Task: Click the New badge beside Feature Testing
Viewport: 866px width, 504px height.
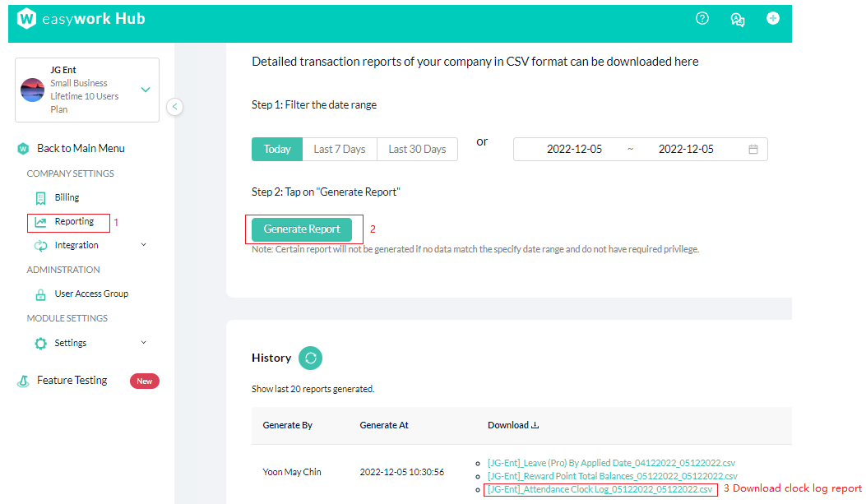Action: tap(145, 381)
